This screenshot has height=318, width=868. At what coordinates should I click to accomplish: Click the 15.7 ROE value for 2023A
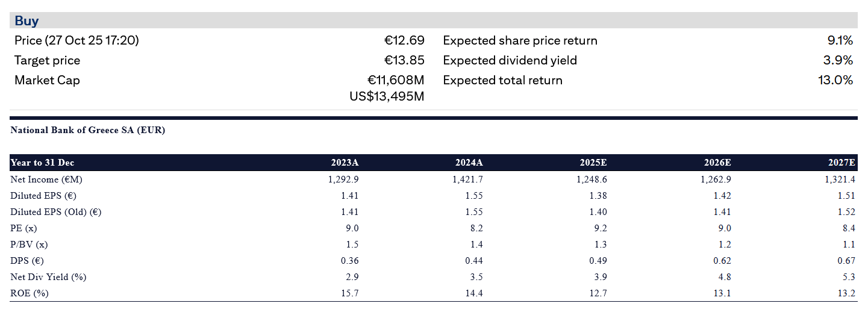351,293
